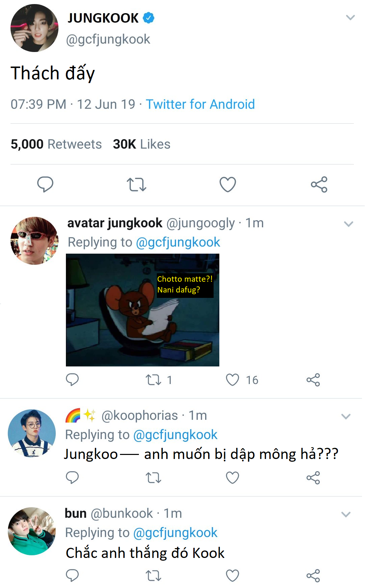Image resolution: width=365 pixels, height=588 pixels.
Task: Open JUNGKOOK's profile picture
Action: 34,28
